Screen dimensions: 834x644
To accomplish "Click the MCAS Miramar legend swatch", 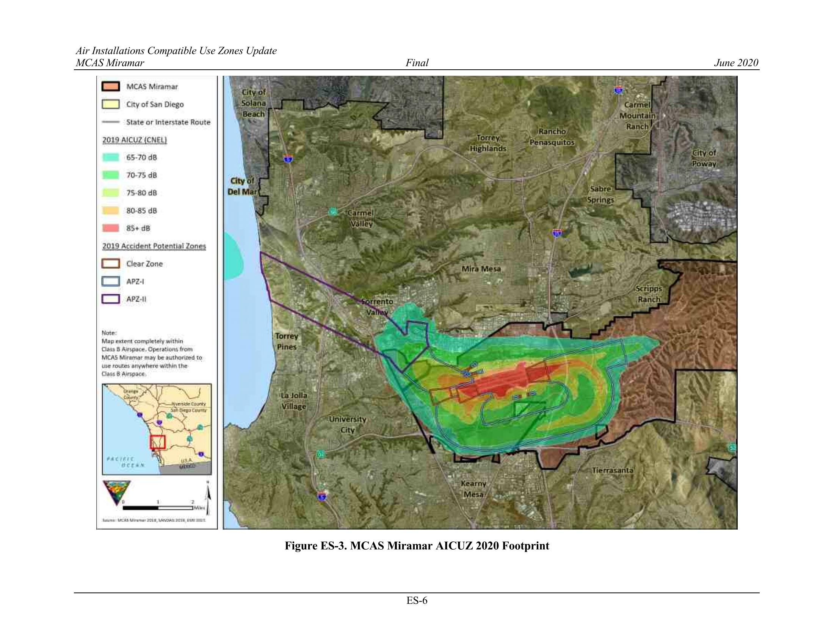I will tap(110, 87).
